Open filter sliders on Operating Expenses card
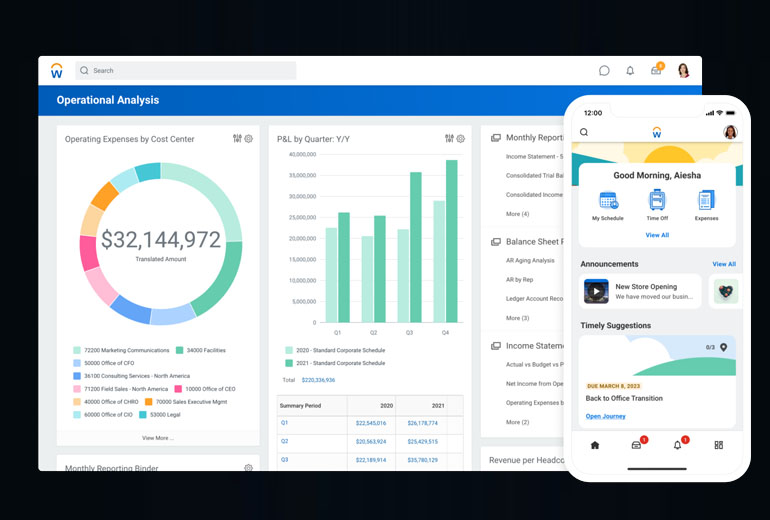The width and height of the screenshot is (770, 520). coord(237,138)
